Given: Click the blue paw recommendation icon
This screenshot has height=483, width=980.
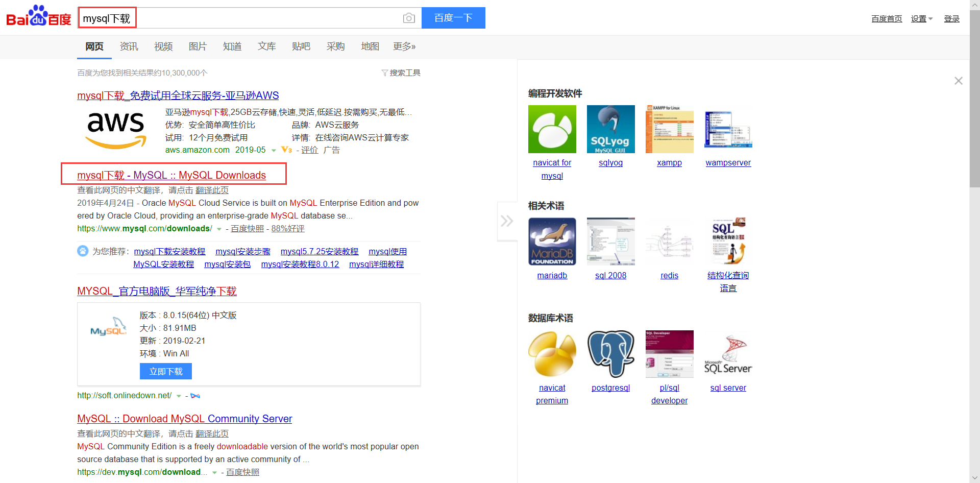Looking at the screenshot, I should [x=83, y=251].
